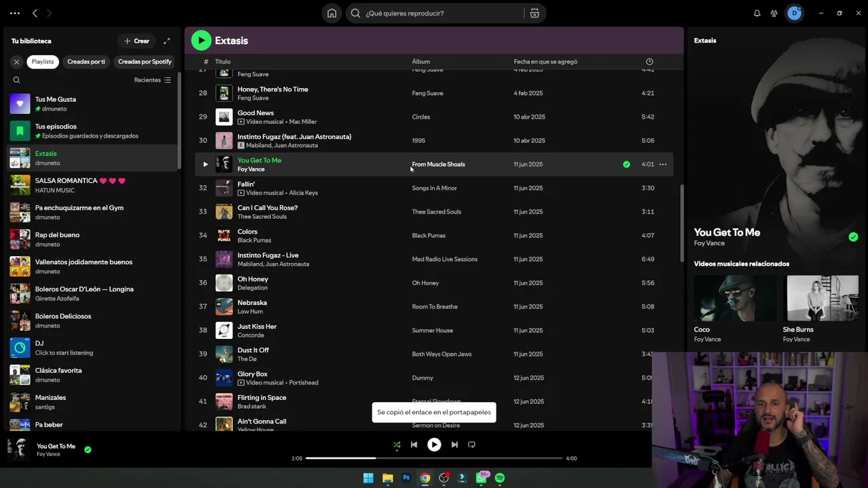Screen dimensions: 868x488
Task: Toggle shuffle playback
Action: [x=397, y=445]
